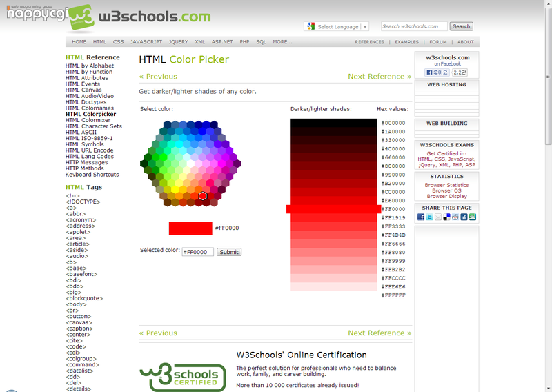Select the #FF0000 highlighted shade bar
Image resolution: width=552 pixels, height=392 pixels.
333,209
